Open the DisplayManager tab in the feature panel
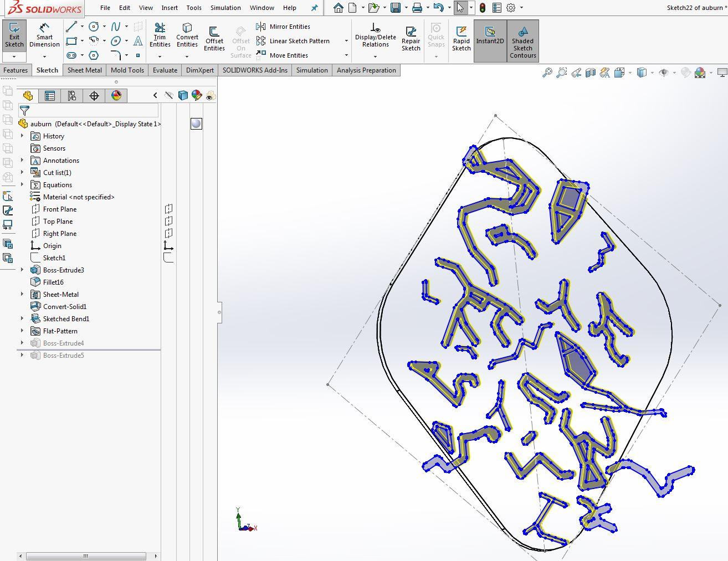Image resolution: width=728 pixels, height=561 pixels. [116, 96]
